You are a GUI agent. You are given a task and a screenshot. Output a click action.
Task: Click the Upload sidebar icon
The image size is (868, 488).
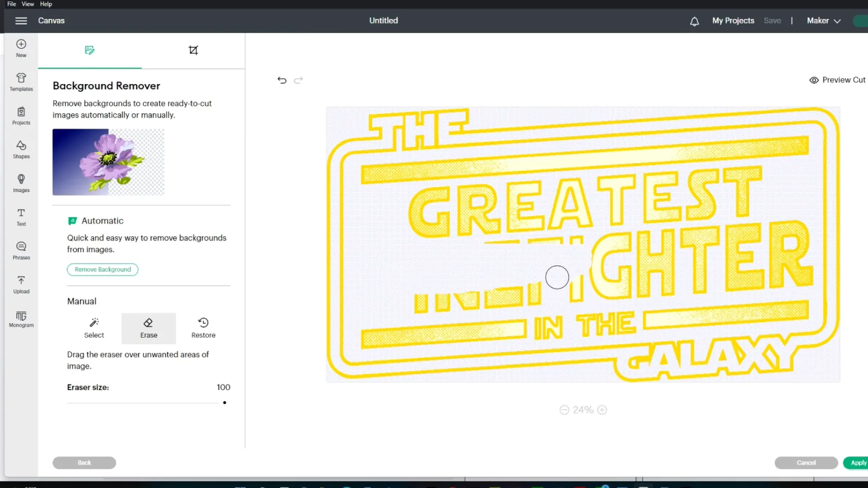[x=21, y=284]
